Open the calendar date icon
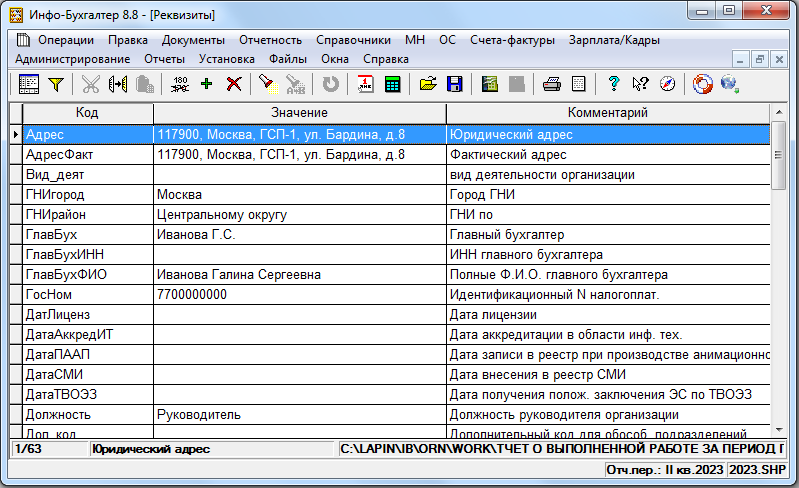 (x=365, y=84)
